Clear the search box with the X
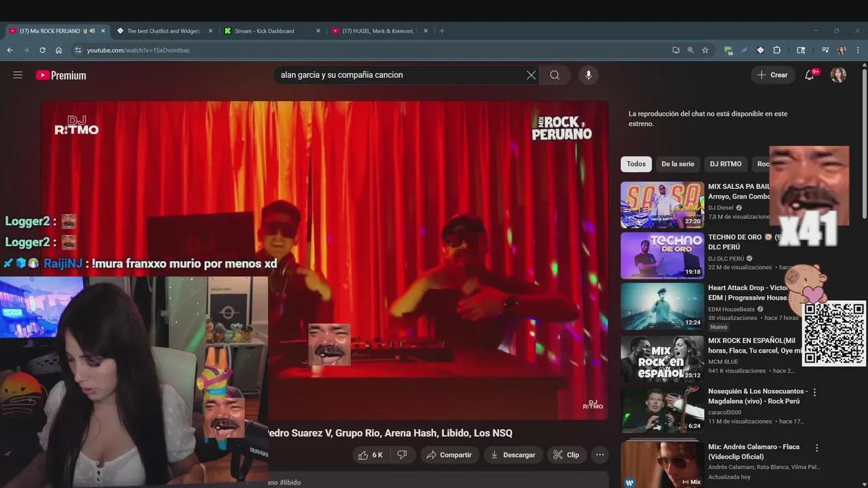Viewport: 868px width, 488px height. click(x=531, y=75)
